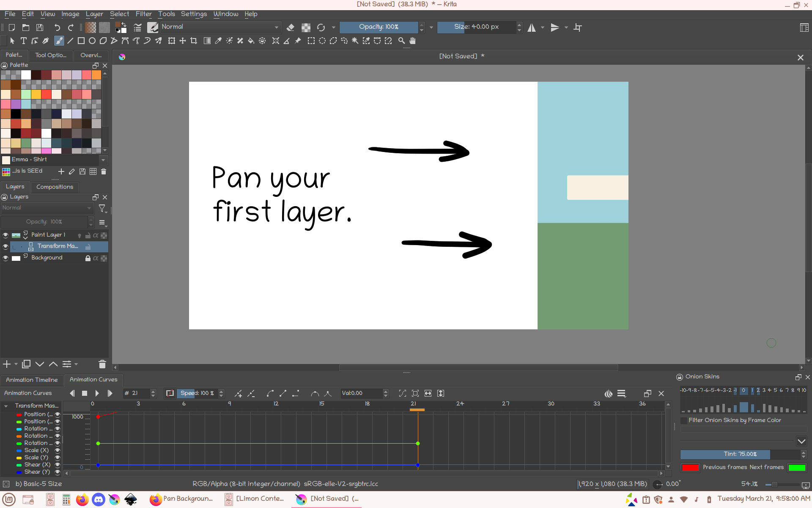
Task: Open the Filter menu
Action: click(x=143, y=14)
